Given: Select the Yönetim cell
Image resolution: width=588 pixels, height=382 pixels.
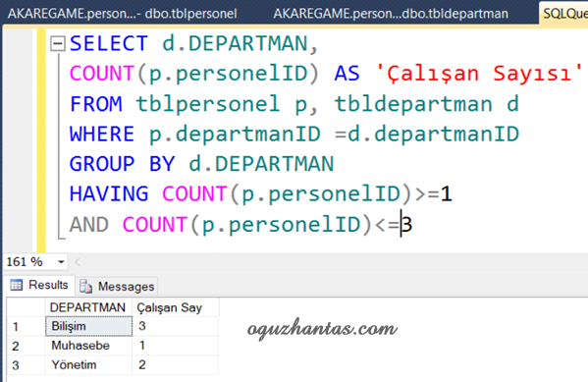Looking at the screenshot, I should coord(89,364).
